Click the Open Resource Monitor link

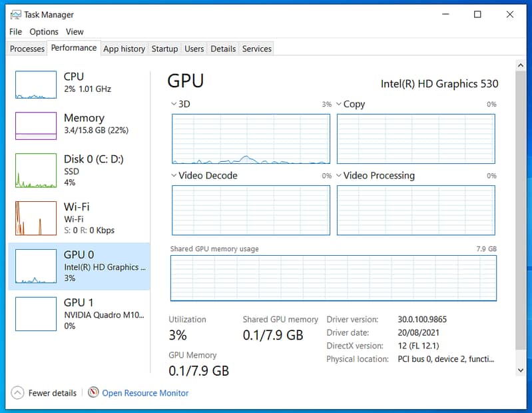click(145, 393)
